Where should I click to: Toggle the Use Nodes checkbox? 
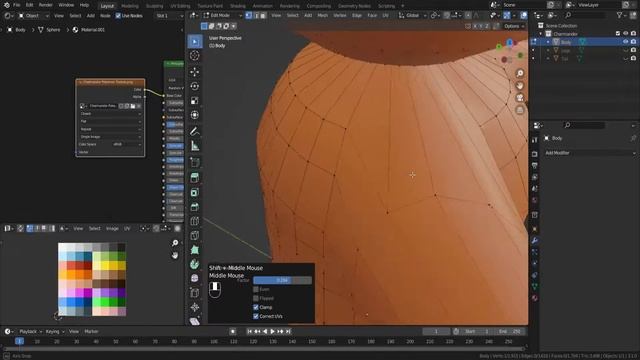pos(118,16)
